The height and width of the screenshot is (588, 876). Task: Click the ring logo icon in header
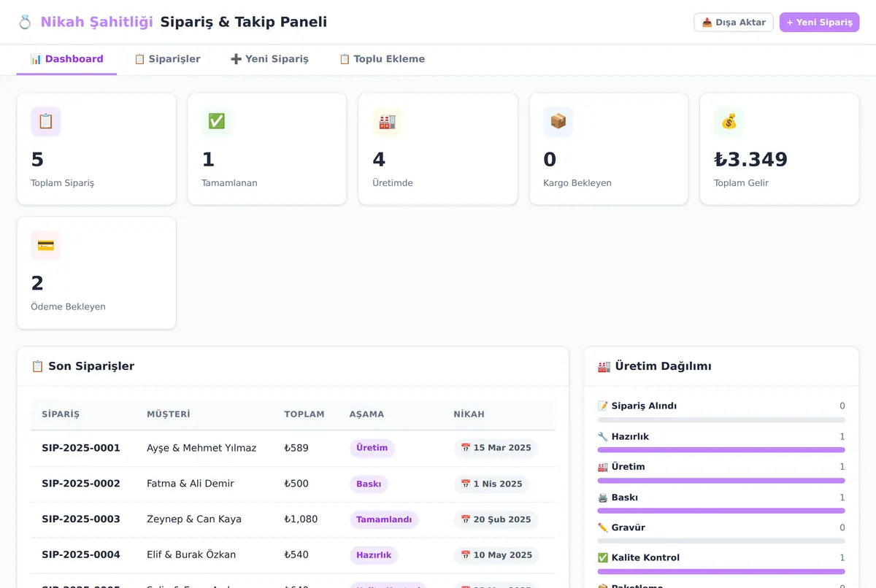[x=25, y=23]
